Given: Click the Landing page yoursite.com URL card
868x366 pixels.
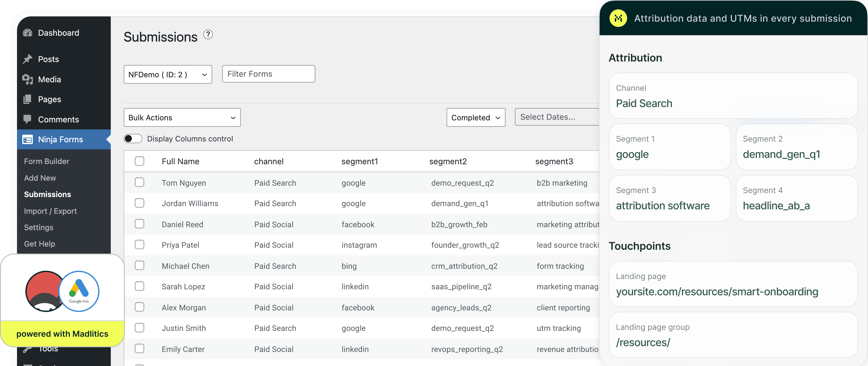Looking at the screenshot, I should coord(733,284).
